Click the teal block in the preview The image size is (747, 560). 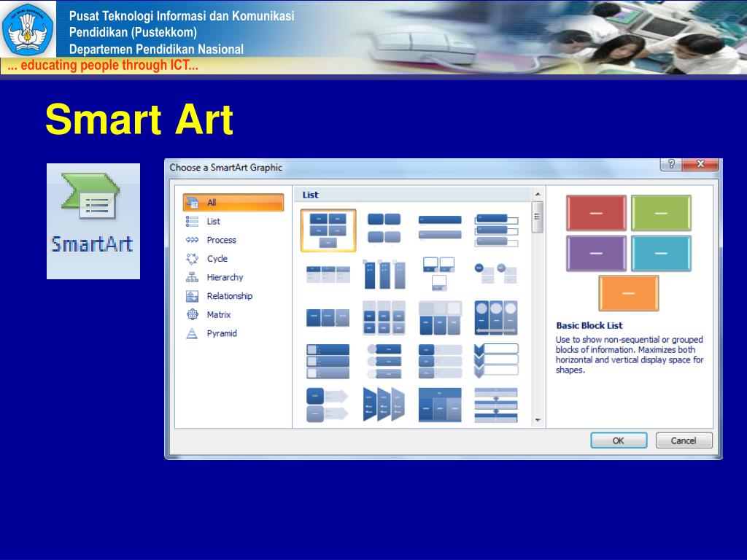pyautogui.click(x=661, y=253)
